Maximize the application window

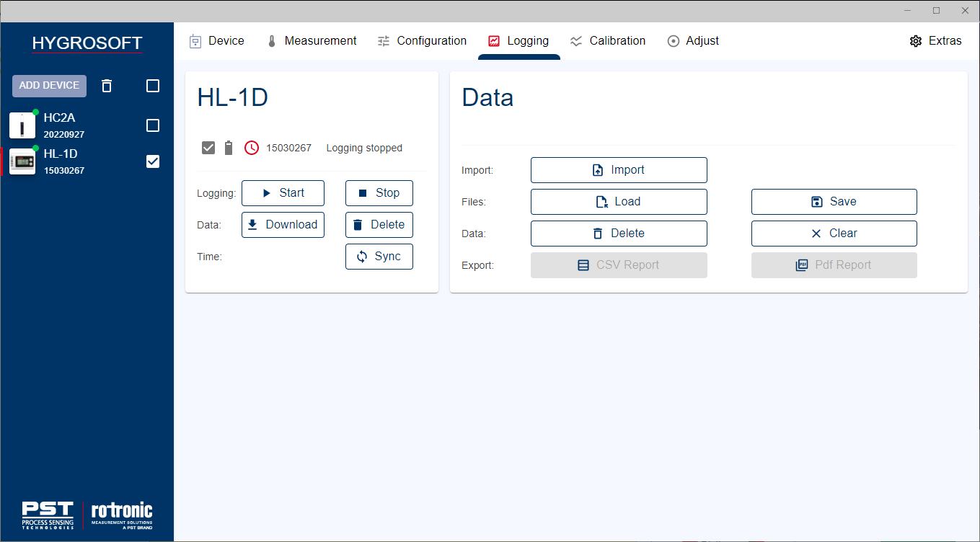(x=936, y=11)
